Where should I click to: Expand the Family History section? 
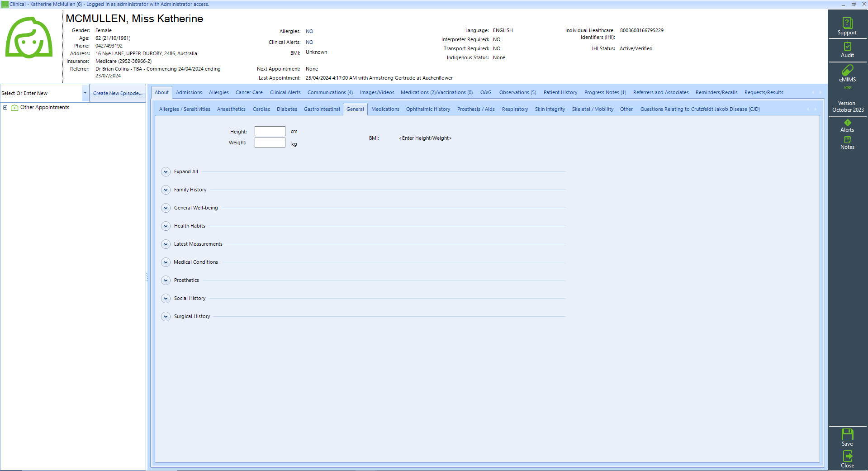pos(166,190)
